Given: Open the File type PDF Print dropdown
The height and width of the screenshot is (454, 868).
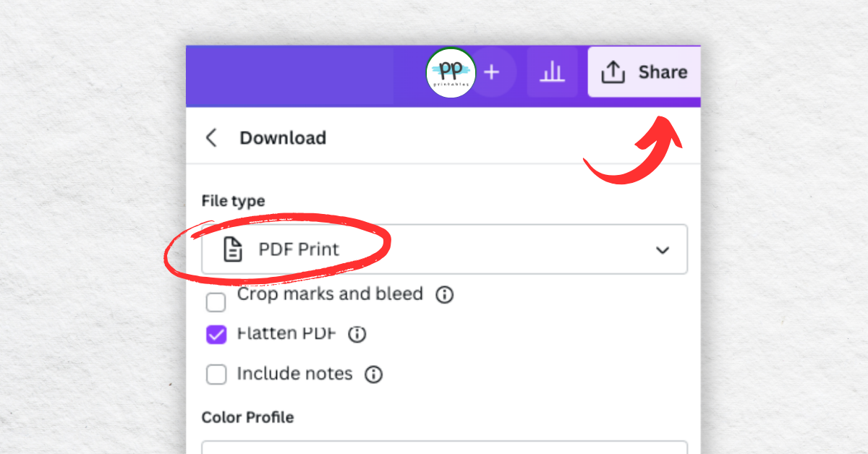Looking at the screenshot, I should tap(444, 249).
